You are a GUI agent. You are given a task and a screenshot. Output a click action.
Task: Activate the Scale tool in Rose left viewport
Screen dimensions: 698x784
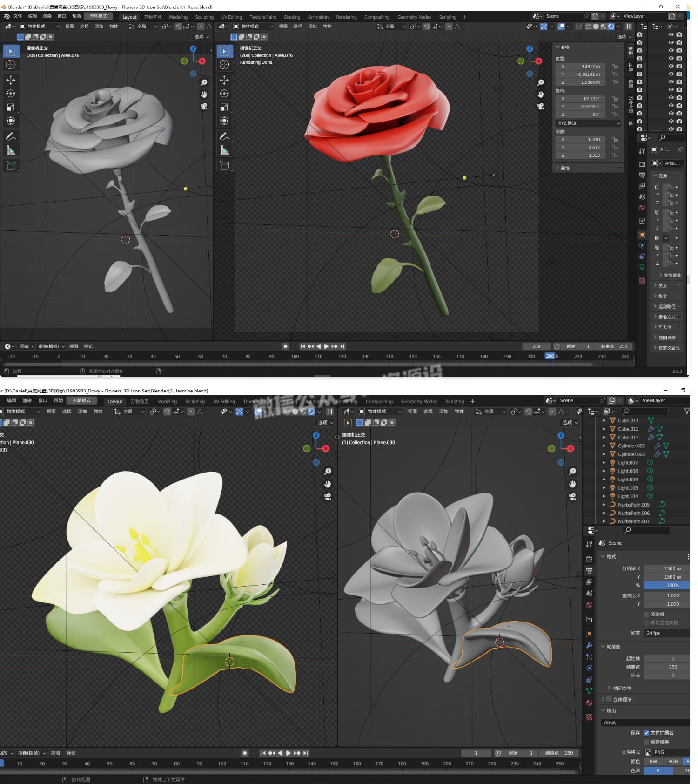click(x=11, y=107)
